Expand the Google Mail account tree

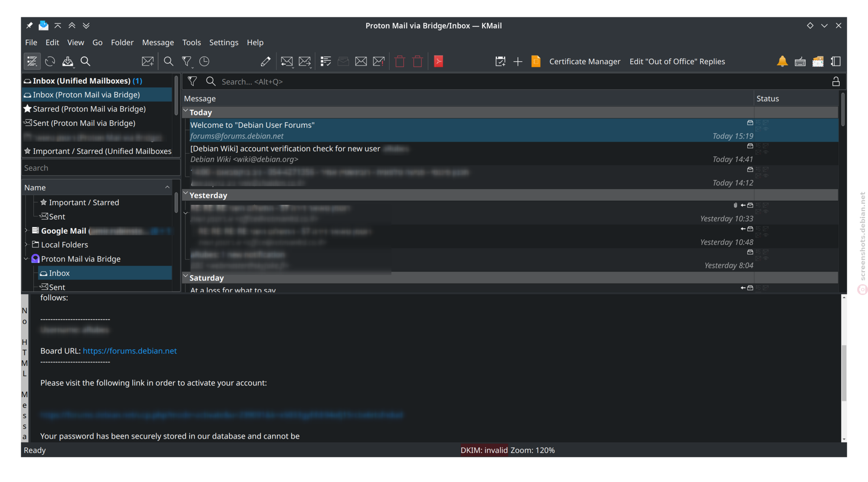[x=26, y=230]
